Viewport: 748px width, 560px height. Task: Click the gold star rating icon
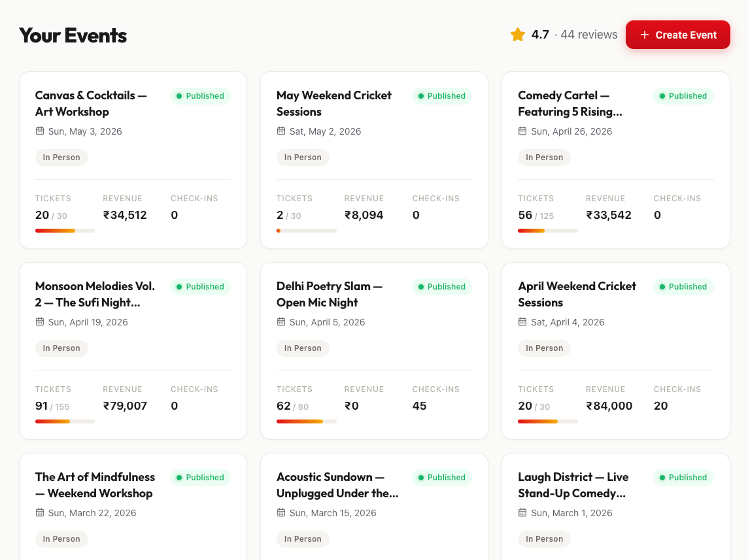518,35
